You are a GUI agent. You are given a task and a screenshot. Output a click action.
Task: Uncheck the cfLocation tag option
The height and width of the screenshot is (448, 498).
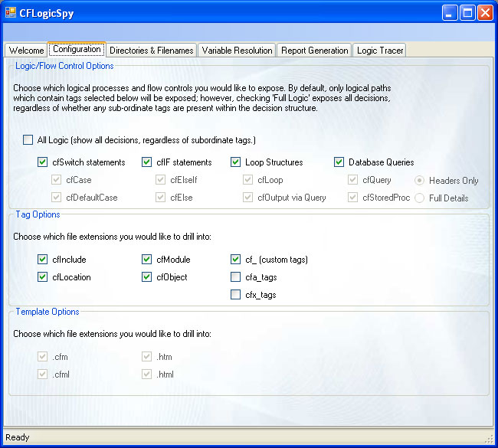tap(43, 277)
